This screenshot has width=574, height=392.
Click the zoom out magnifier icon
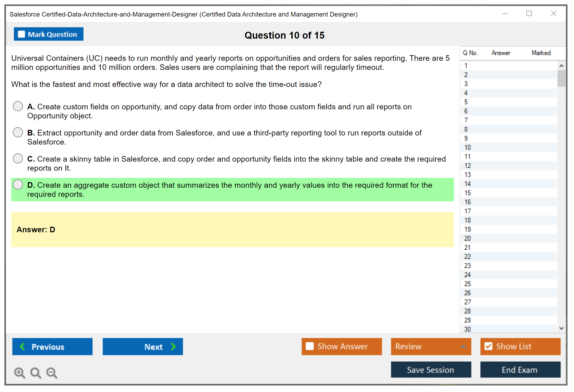point(52,373)
